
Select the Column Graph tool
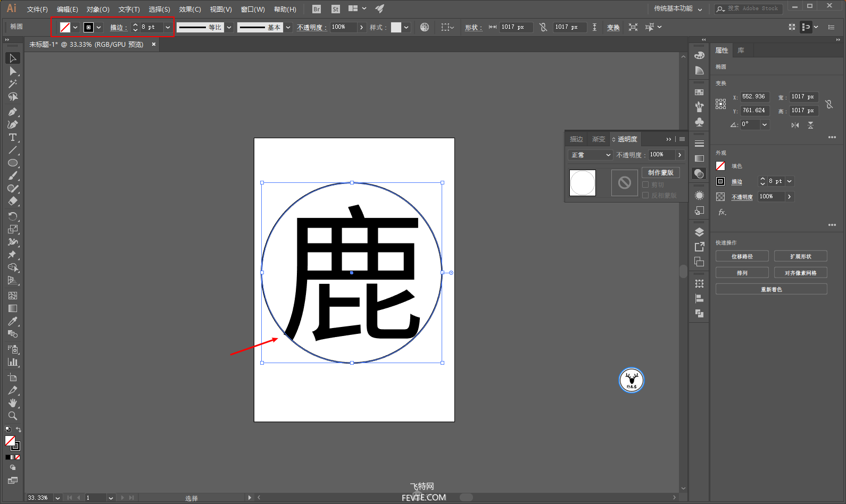(x=13, y=362)
